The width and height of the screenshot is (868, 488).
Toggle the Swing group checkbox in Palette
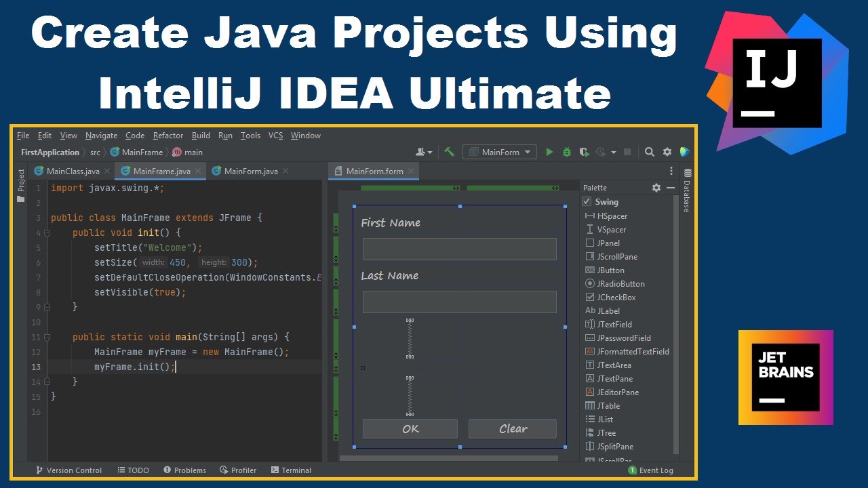point(587,202)
